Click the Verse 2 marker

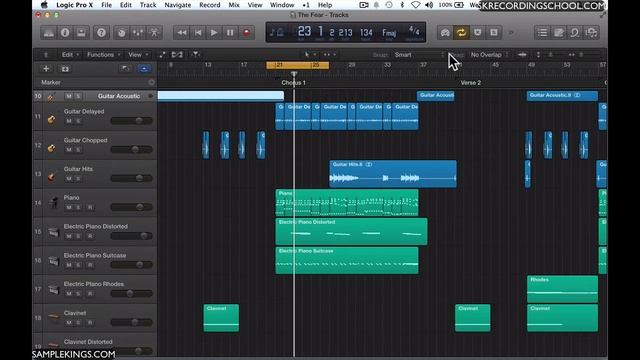[471, 82]
